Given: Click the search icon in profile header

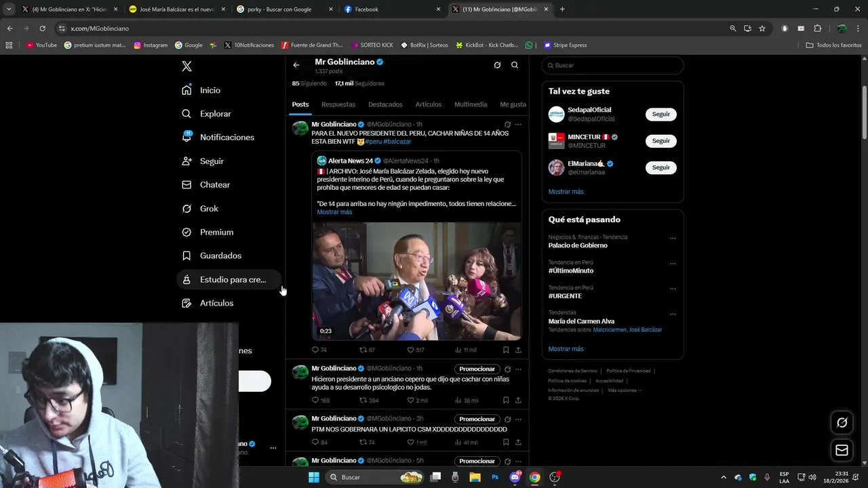Looking at the screenshot, I should (x=515, y=65).
